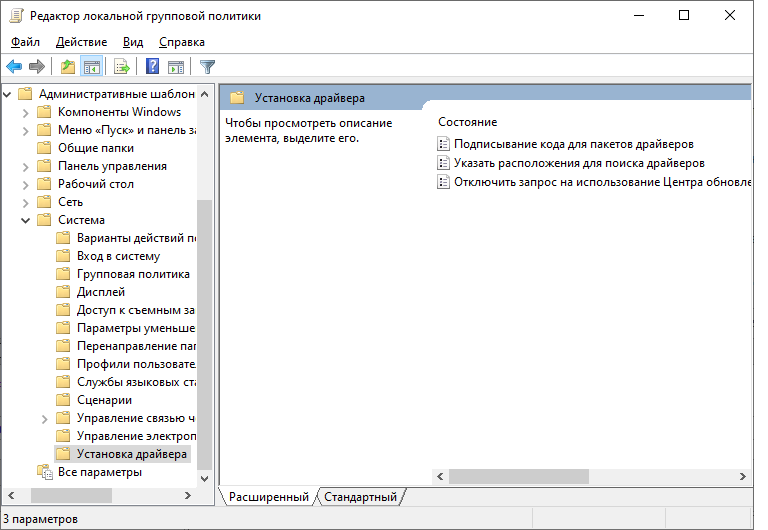
Task: Click the tree horizontal scrollbar left arrow
Action: (x=11, y=495)
